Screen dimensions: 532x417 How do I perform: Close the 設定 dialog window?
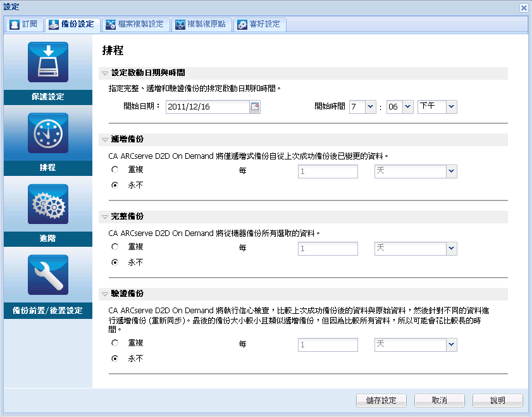(x=524, y=8)
